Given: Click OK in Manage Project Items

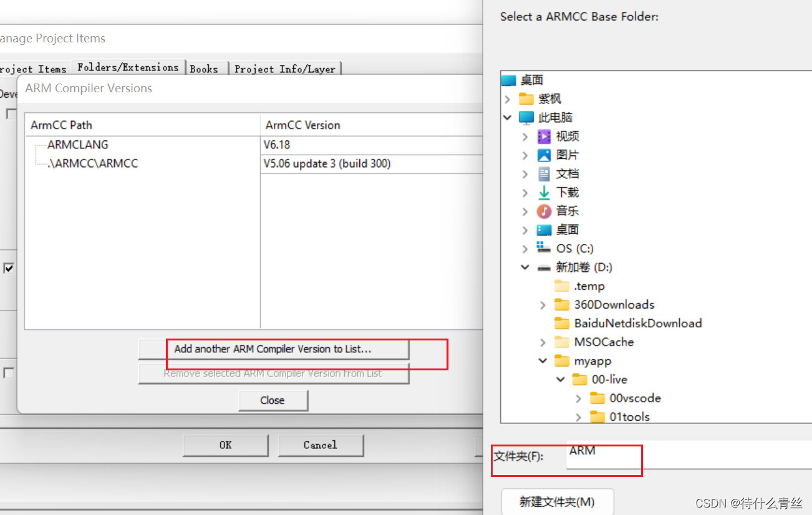Looking at the screenshot, I should 225,445.
